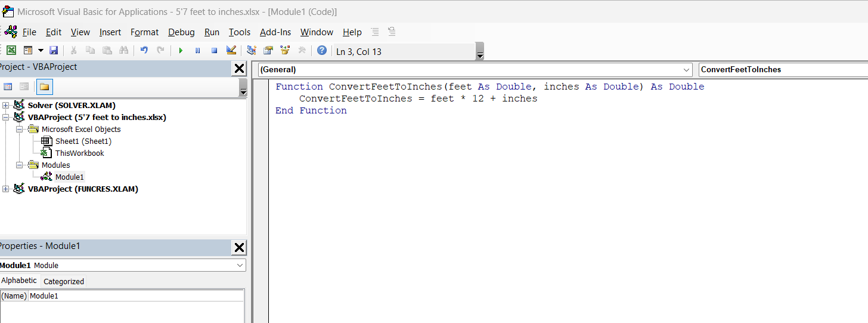Click the (Name) Module1 value field
Screen dimensions: 868x323
pos(136,296)
